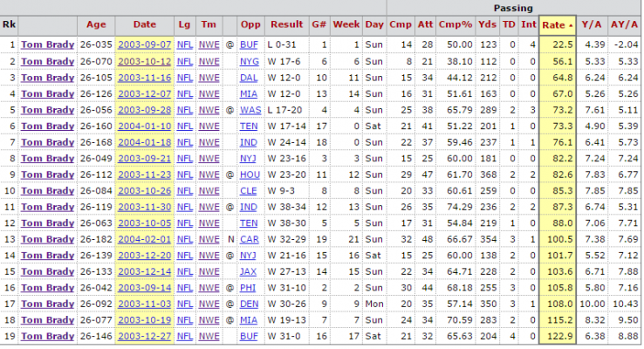Open NFL league link in row 1
The image size is (644, 349).
[x=185, y=44]
